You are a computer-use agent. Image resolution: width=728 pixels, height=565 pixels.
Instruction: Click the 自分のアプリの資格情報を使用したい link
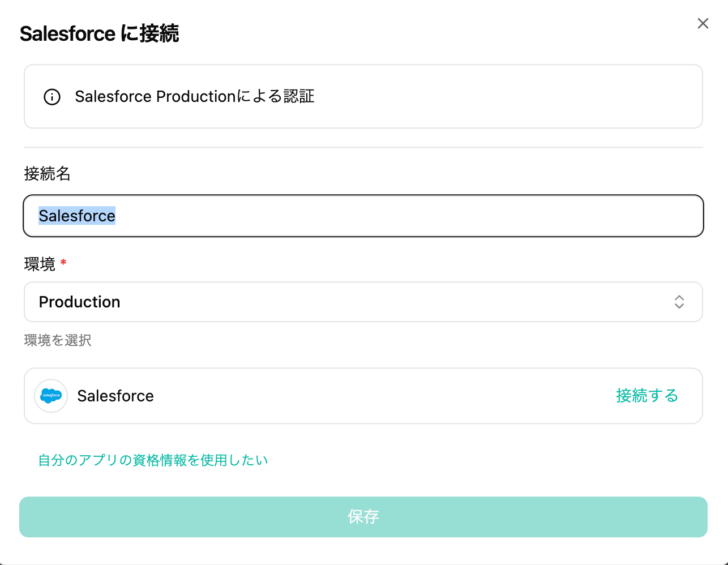click(x=153, y=460)
